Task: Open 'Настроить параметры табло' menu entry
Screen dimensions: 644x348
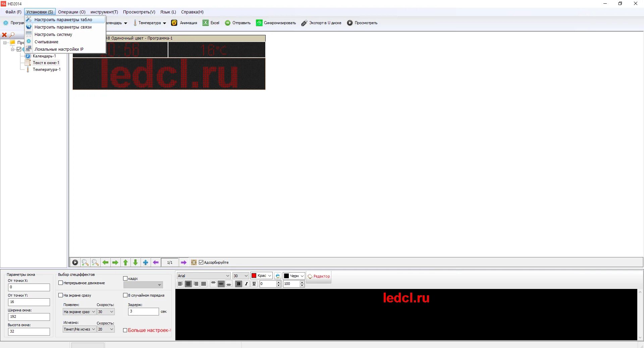Action: click(65, 19)
